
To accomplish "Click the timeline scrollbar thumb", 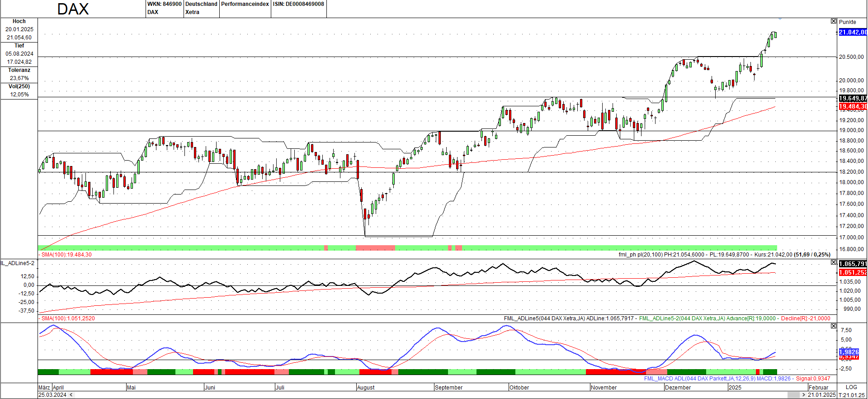I will click(x=793, y=395).
